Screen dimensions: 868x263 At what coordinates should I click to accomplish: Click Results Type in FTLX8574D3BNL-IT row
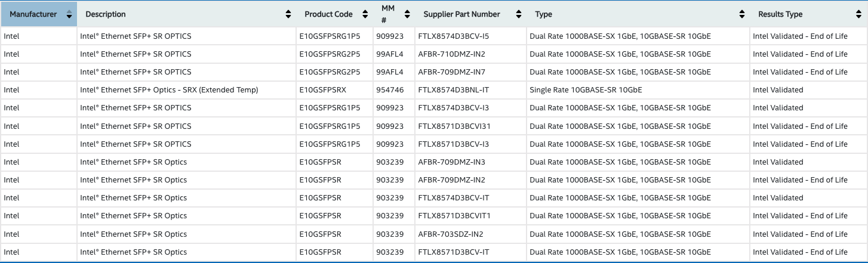[x=778, y=90]
